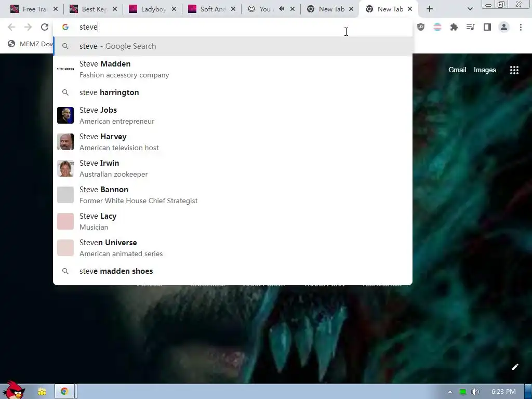Open the striped round extension icon
Image resolution: width=532 pixels, height=399 pixels.
point(437,27)
